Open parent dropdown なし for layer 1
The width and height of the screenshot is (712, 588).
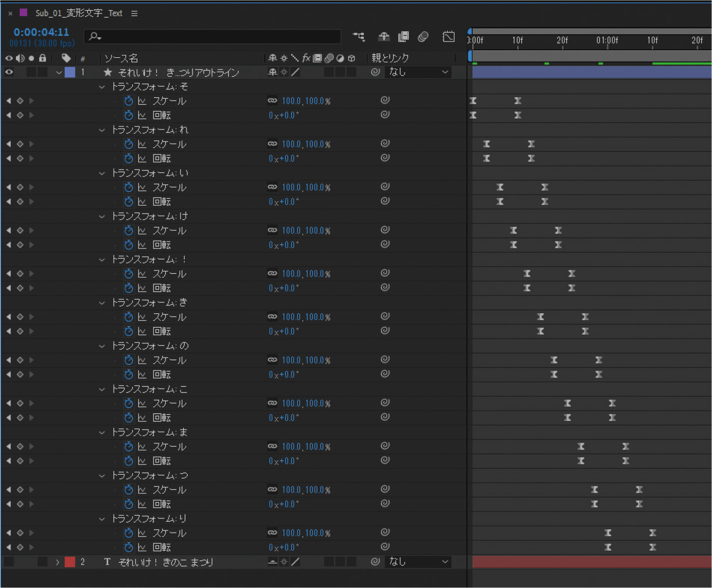(x=418, y=72)
